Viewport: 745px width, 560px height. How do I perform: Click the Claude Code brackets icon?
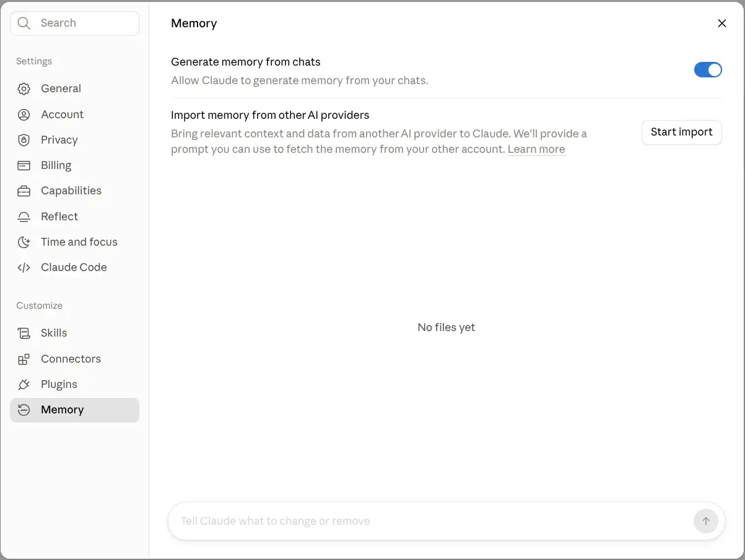click(24, 267)
